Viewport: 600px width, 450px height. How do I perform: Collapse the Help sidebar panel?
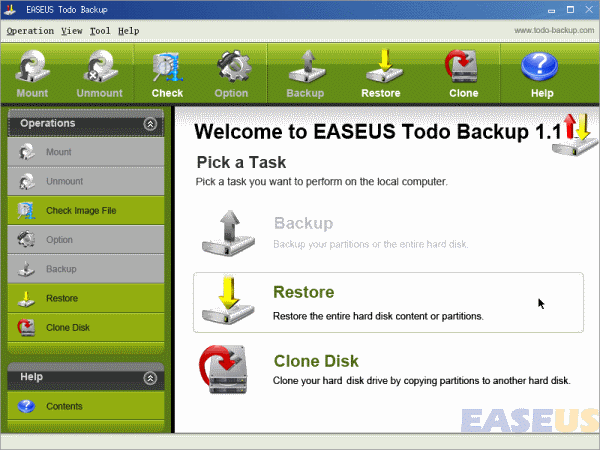pos(150,378)
